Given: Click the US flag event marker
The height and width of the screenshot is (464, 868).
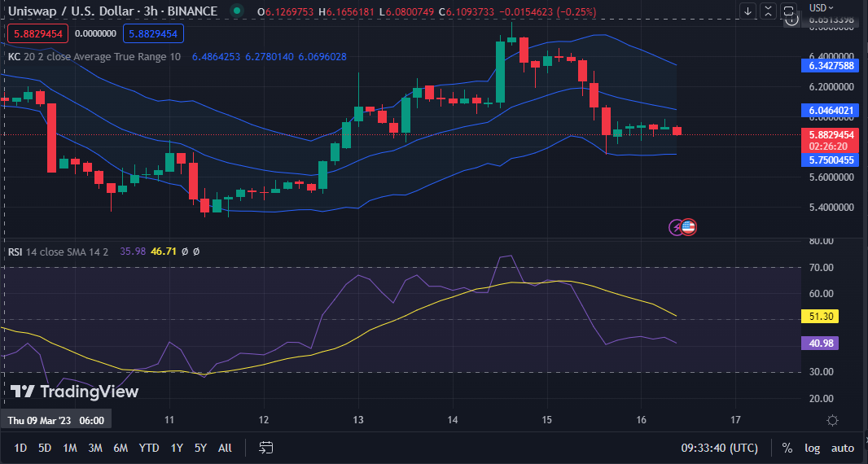Looking at the screenshot, I should coord(688,227).
